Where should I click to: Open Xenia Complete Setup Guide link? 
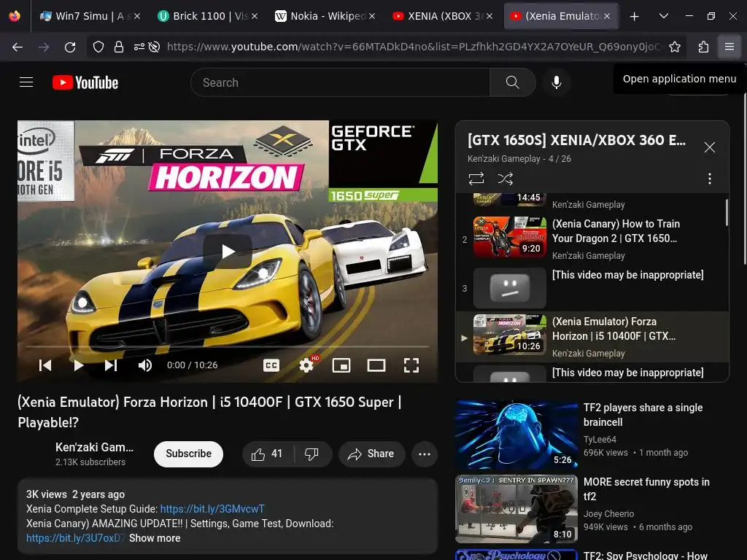212,508
